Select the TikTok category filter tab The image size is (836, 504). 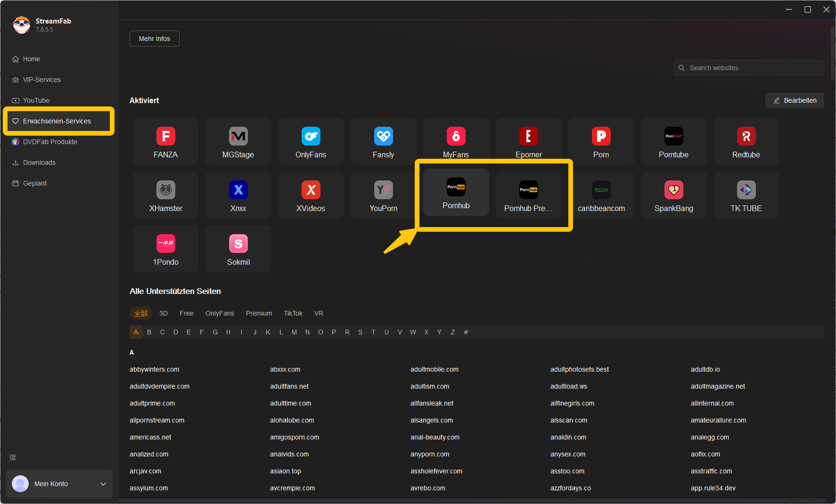(293, 313)
